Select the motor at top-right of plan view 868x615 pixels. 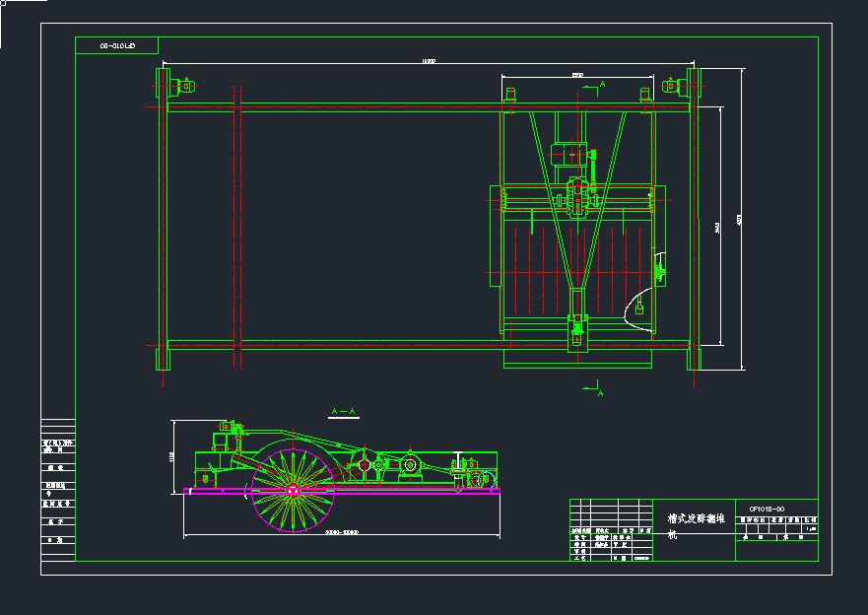tap(675, 86)
